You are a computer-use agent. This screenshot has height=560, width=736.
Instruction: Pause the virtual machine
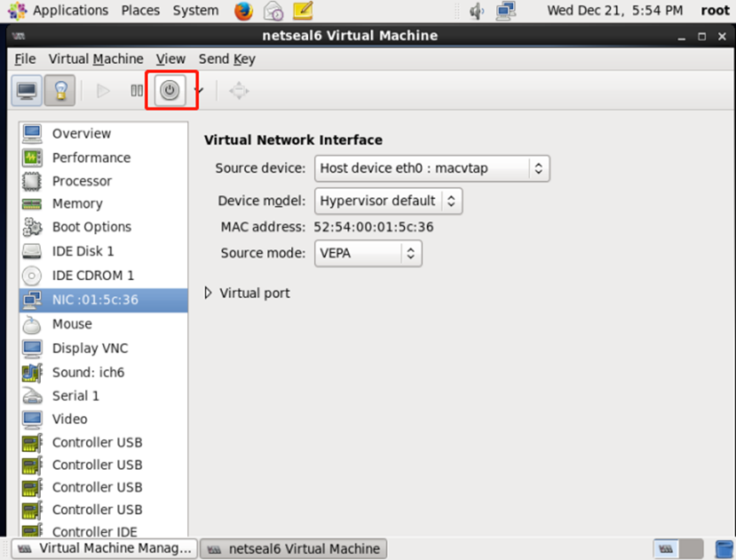point(137,90)
